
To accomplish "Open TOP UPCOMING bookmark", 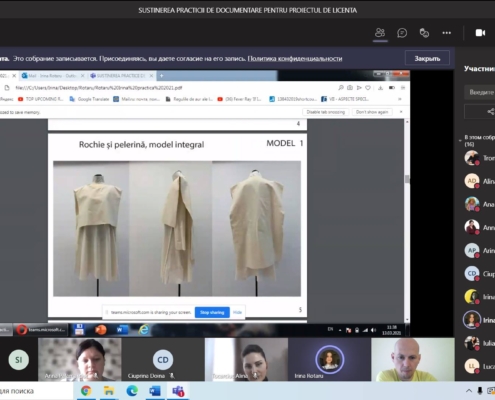I will point(40,99).
